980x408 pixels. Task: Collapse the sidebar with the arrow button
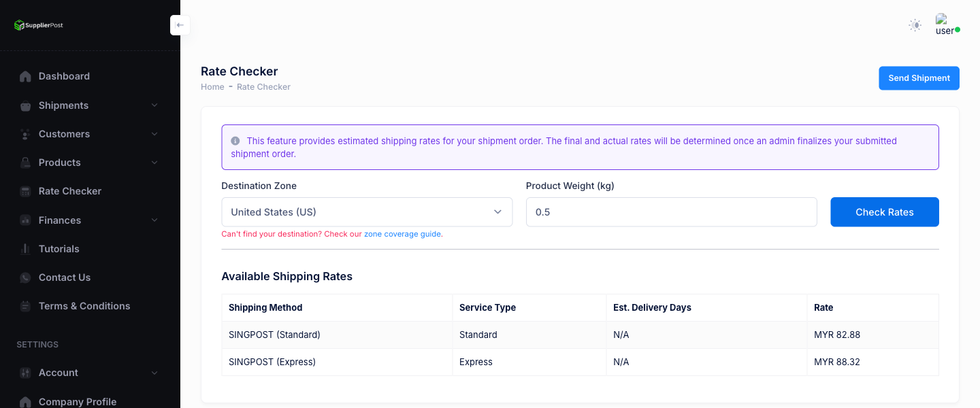(180, 24)
